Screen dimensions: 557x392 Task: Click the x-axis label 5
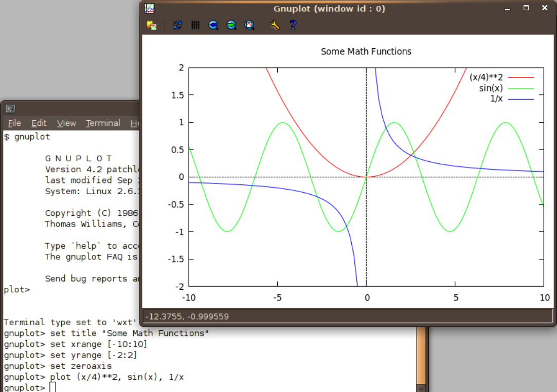pos(456,297)
